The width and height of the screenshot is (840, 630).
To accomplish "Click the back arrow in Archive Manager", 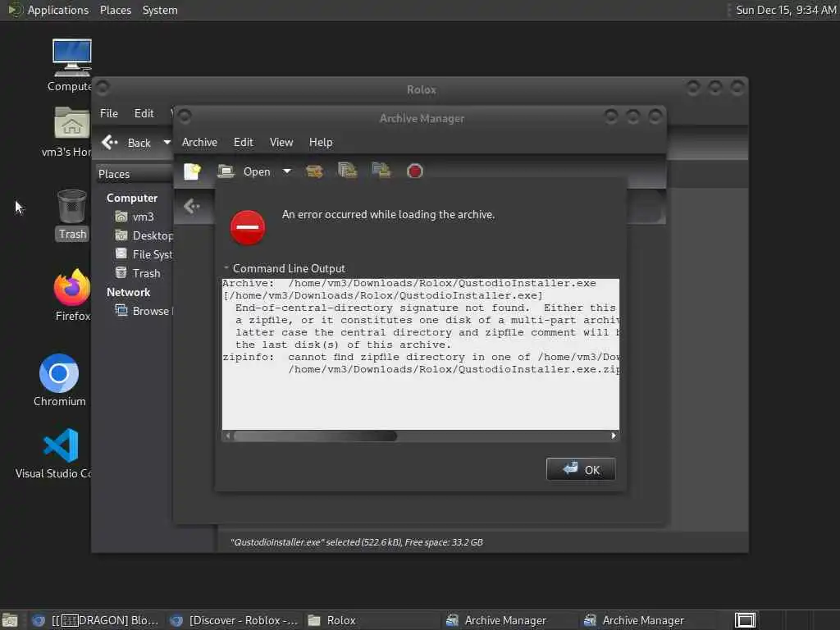I will click(192, 206).
